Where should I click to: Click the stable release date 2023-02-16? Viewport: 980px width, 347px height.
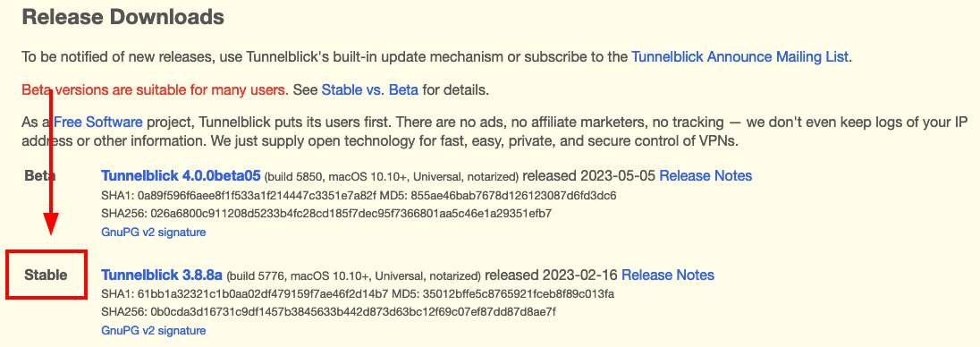580,275
